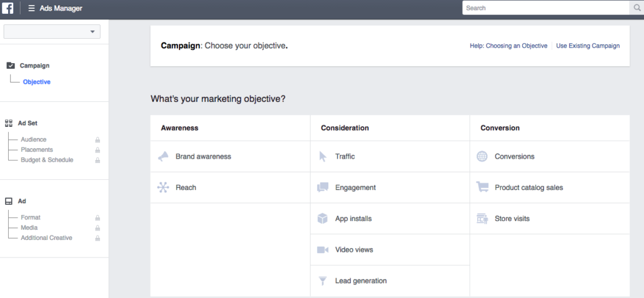Select Budget & Schedule in sidebar

pos(47,160)
